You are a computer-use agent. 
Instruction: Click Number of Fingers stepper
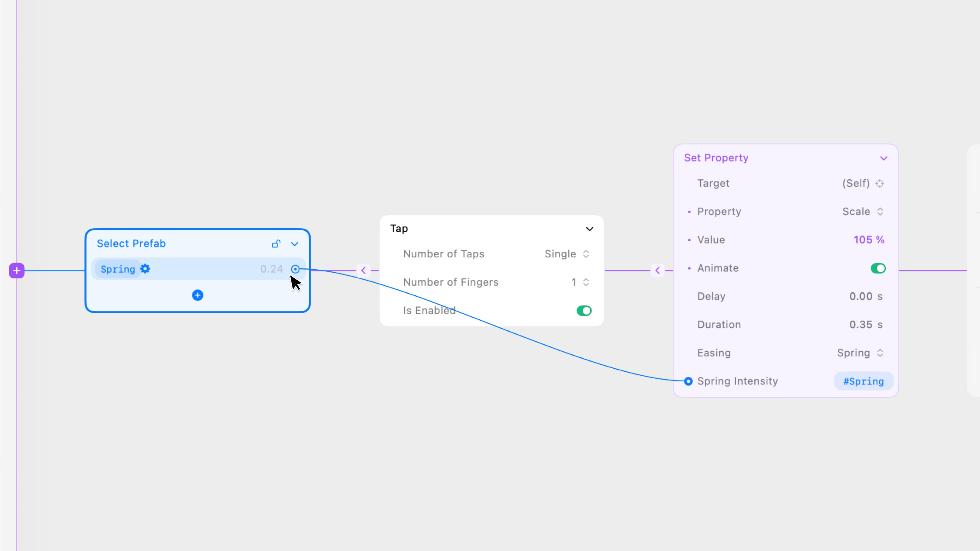tap(585, 282)
